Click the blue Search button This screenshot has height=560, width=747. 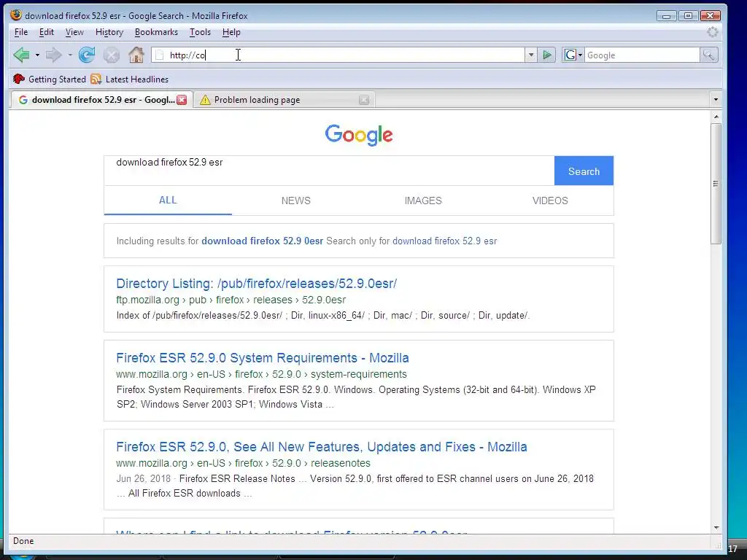tap(584, 171)
